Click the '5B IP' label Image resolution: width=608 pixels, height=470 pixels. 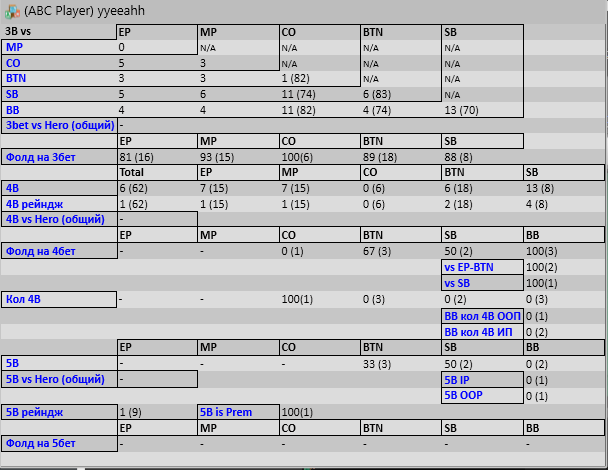pyautogui.click(x=457, y=380)
